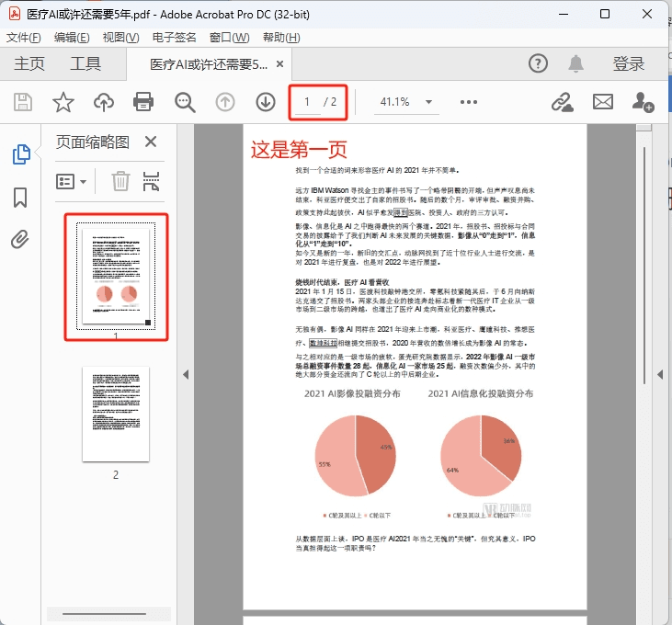Share a link using chain icon
This screenshot has height=625, width=672.
click(x=563, y=102)
